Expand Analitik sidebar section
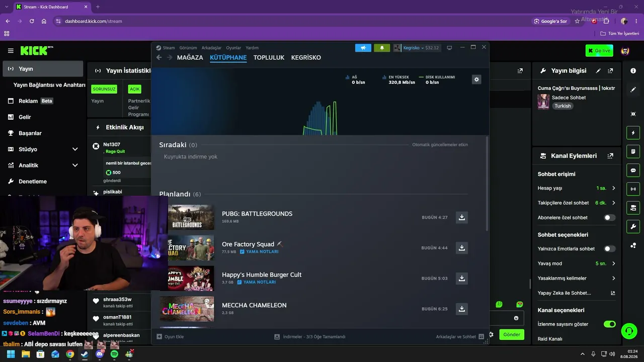The image size is (644, 362). (75, 165)
